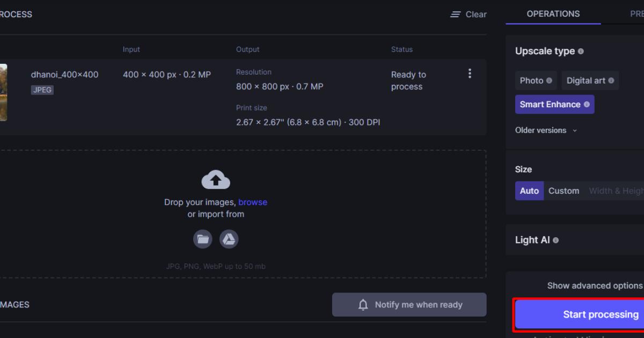The image size is (644, 338).
Task: Open the three-dot menu for dhanoi_400×400
Action: 470,73
